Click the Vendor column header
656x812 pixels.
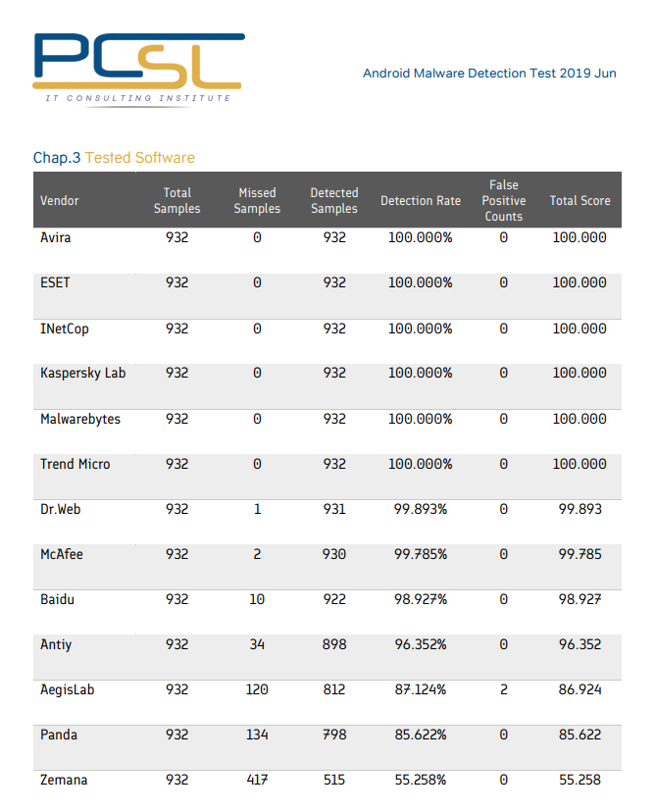[x=60, y=201]
